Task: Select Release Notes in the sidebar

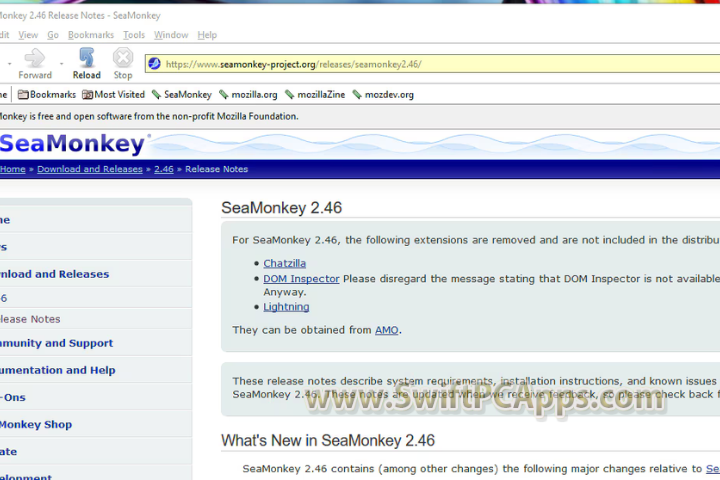Action: click(x=30, y=319)
